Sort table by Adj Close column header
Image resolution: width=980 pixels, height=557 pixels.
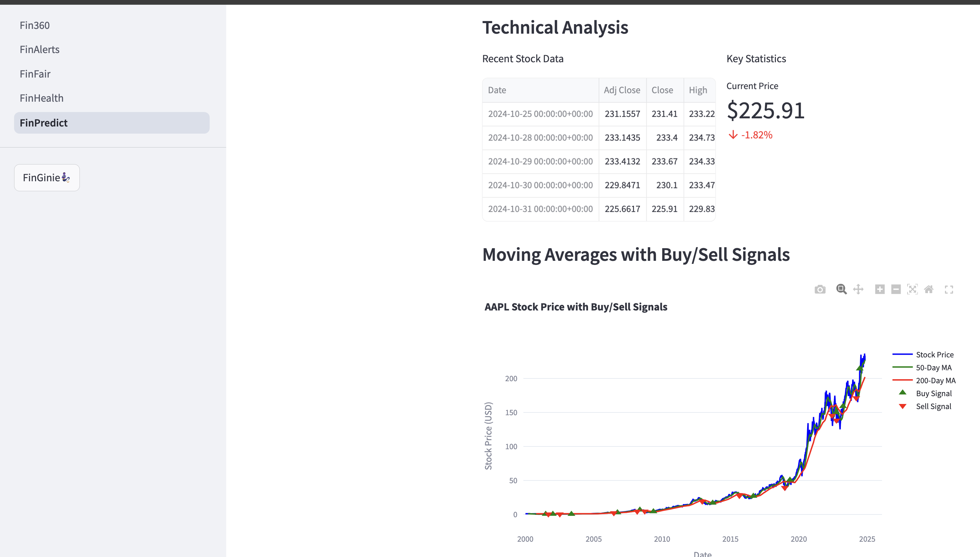click(622, 90)
